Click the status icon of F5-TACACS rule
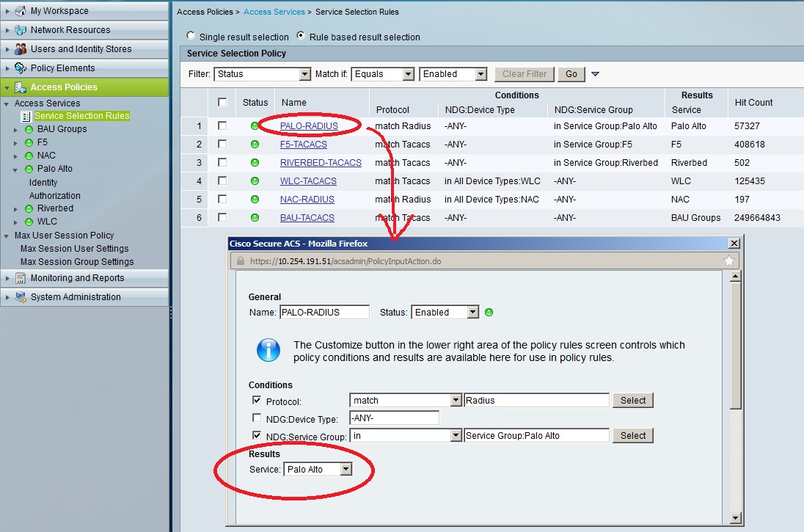This screenshot has height=532, width=804. tap(255, 144)
